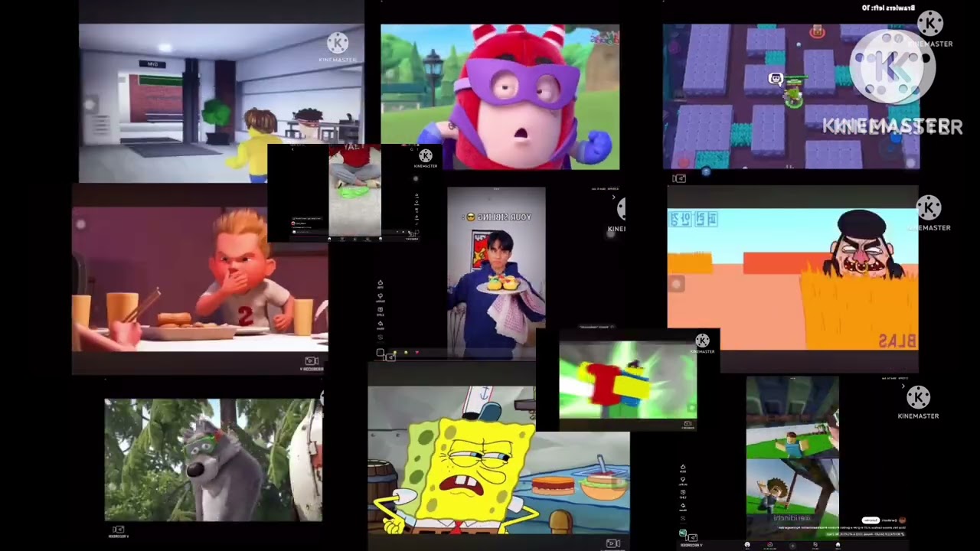This screenshot has height=551, width=980.
Task: Select the green flash Roblox noob video
Action: click(x=628, y=380)
